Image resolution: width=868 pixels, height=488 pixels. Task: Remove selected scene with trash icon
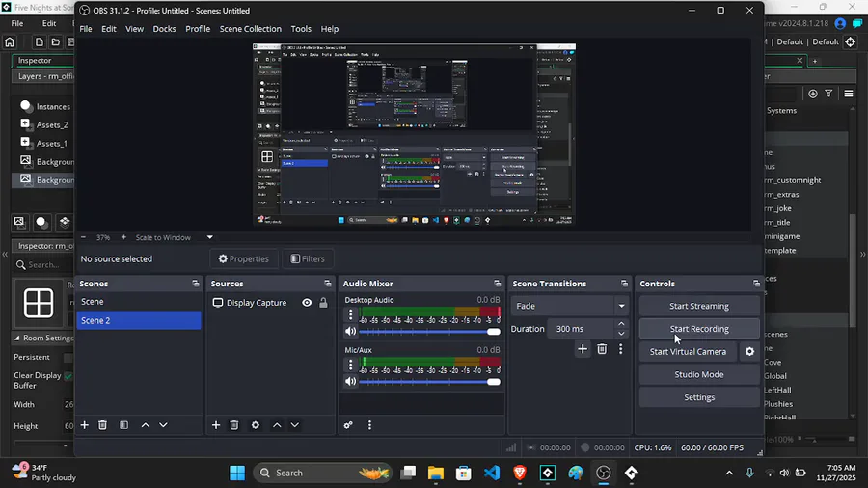(102, 425)
